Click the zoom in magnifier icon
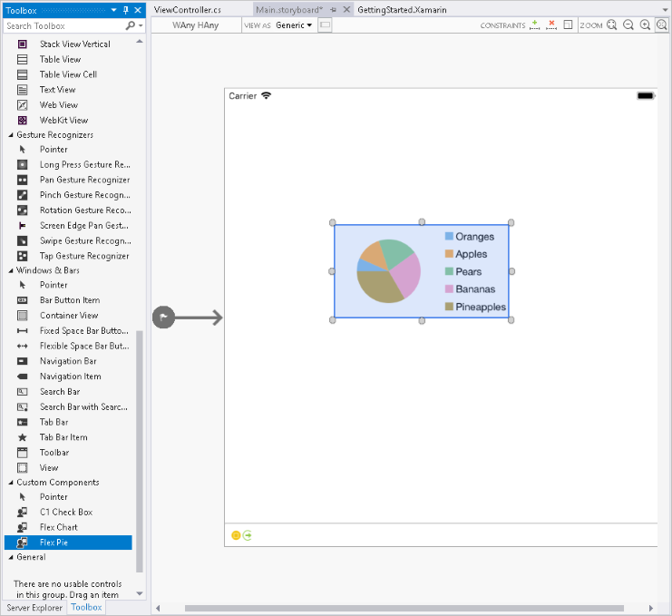 [x=645, y=25]
